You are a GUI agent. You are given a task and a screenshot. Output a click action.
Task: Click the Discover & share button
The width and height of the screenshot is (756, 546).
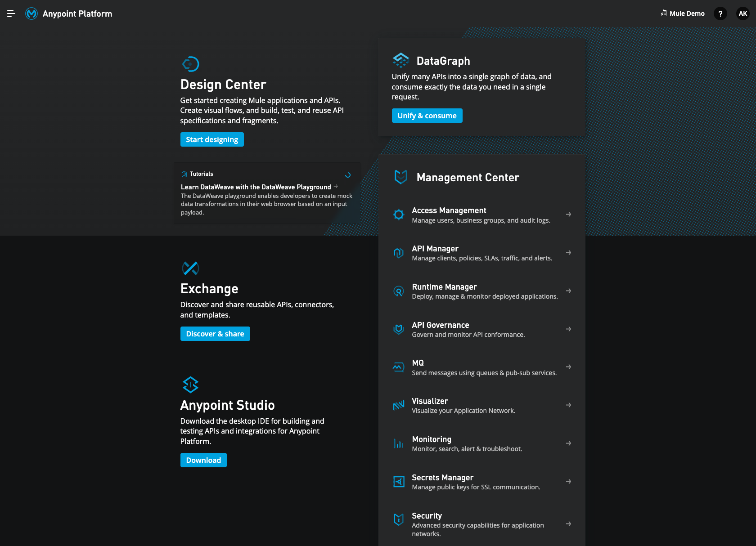tap(215, 334)
